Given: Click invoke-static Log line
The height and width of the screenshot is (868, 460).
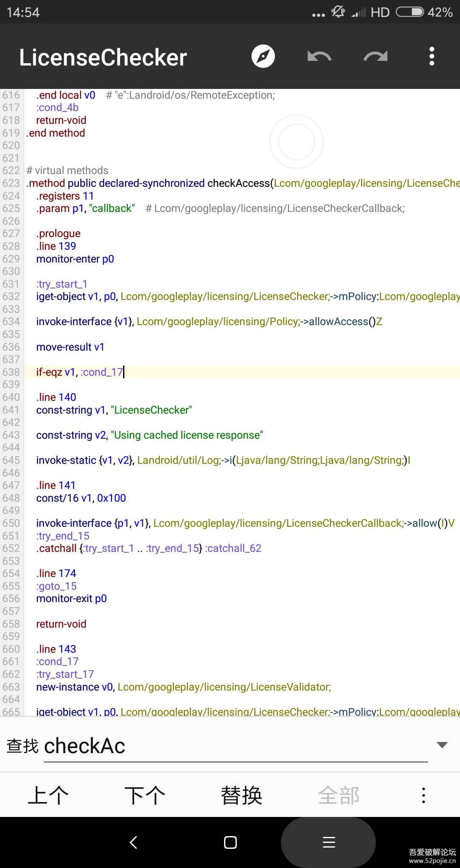Looking at the screenshot, I should click(223, 460).
